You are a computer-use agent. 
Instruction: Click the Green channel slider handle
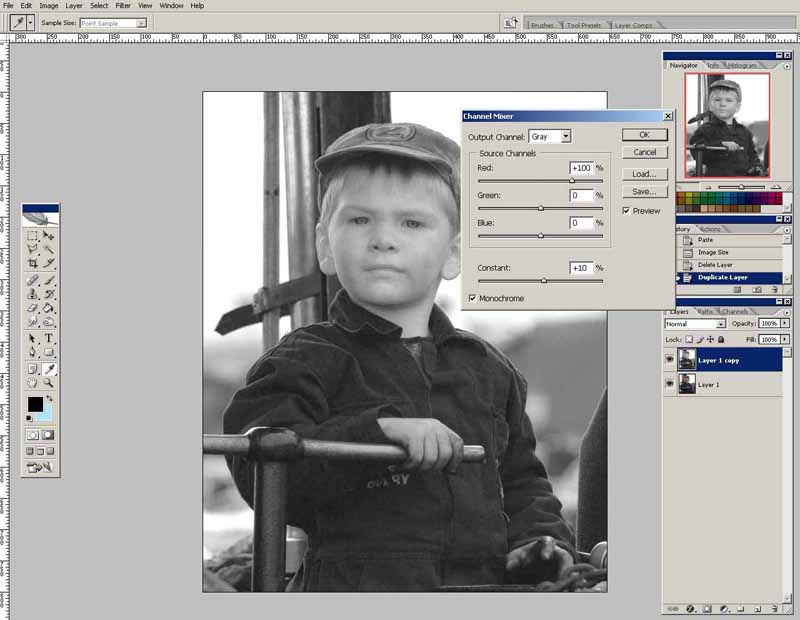coord(541,208)
